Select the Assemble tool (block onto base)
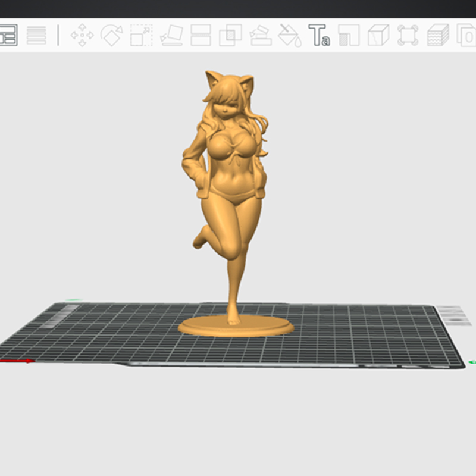This screenshot has width=476, height=476. coord(260,35)
